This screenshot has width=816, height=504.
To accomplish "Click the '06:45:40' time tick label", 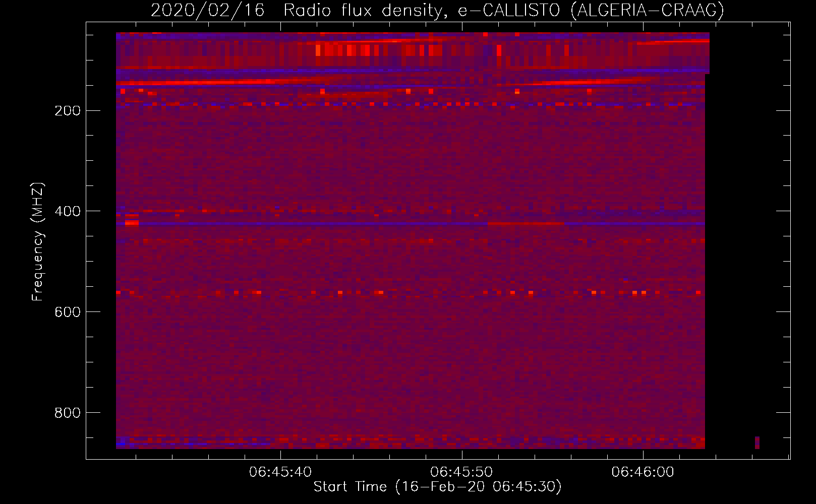I will coord(280,472).
